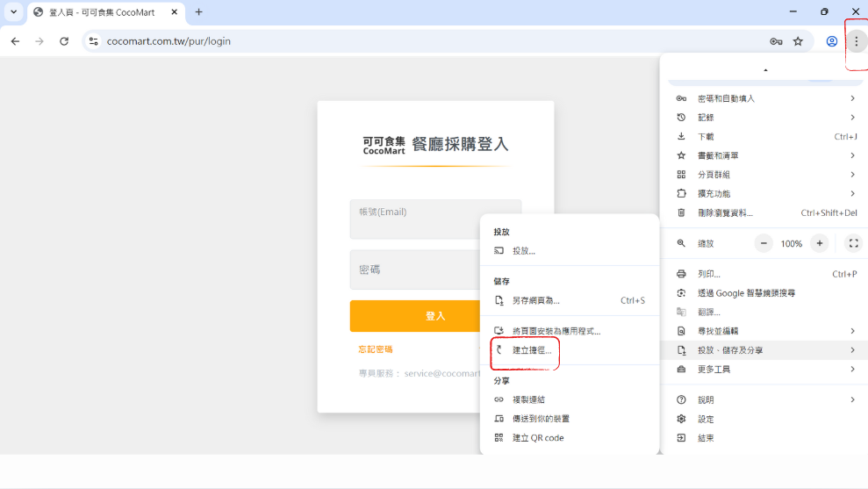Open 密碼和自動填入 submenu

click(x=764, y=98)
